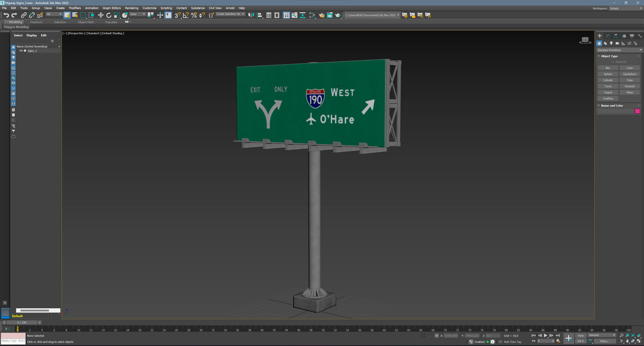
Task: Click the Render Production teapot icon
Action: pos(338,15)
